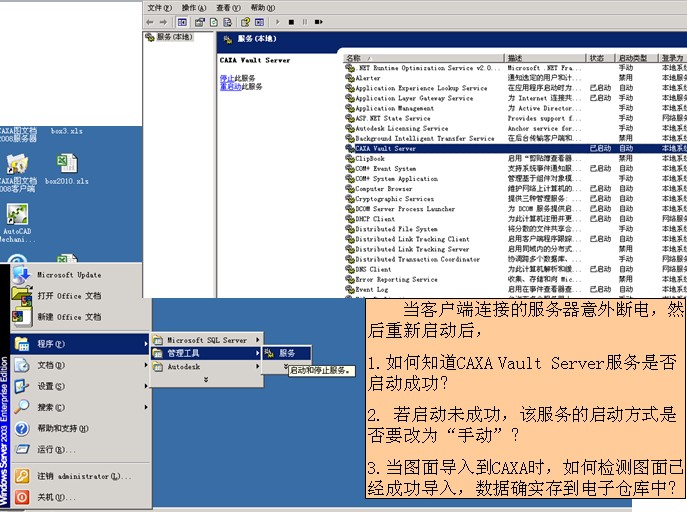Click the yellow question-mark Help toolbar icon
The height and width of the screenshot is (512, 687).
click(245, 22)
